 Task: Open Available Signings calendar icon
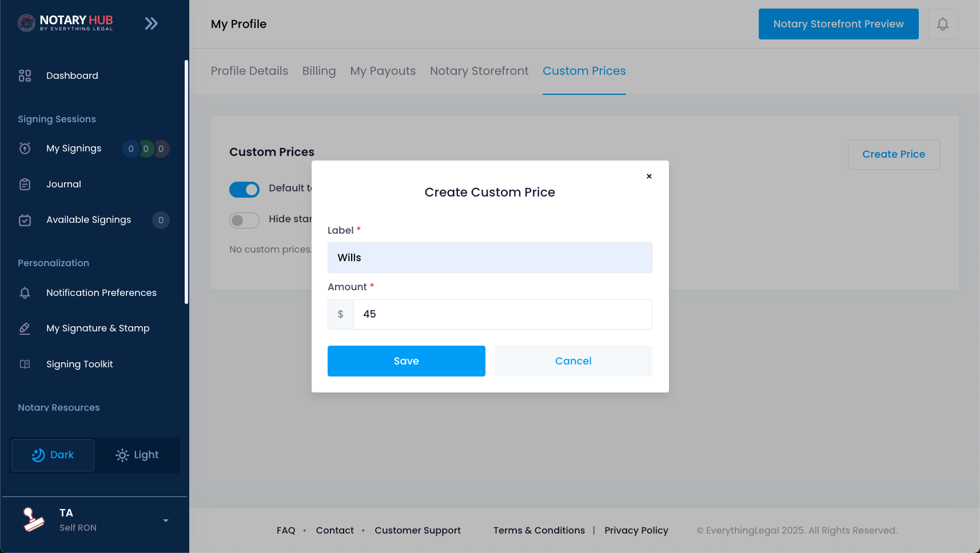coord(25,220)
